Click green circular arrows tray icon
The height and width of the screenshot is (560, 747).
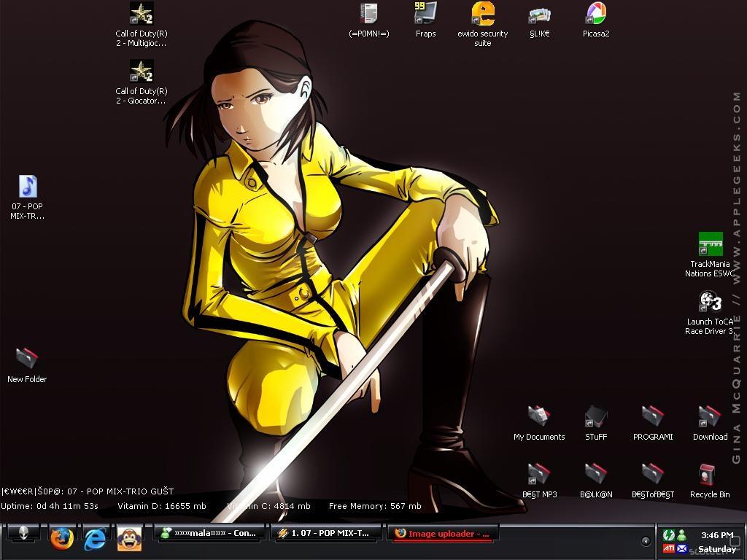pos(668,534)
